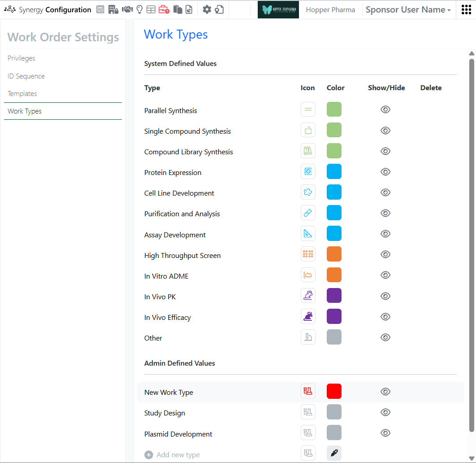The height and width of the screenshot is (463, 476).
Task: Click the red color swatch for New Work Type
Action: point(334,391)
